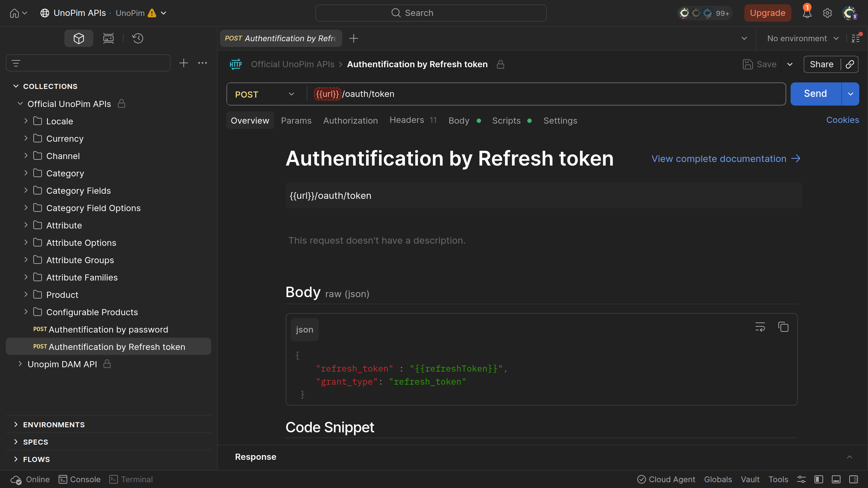Create new collection with plus icon

[x=184, y=63]
